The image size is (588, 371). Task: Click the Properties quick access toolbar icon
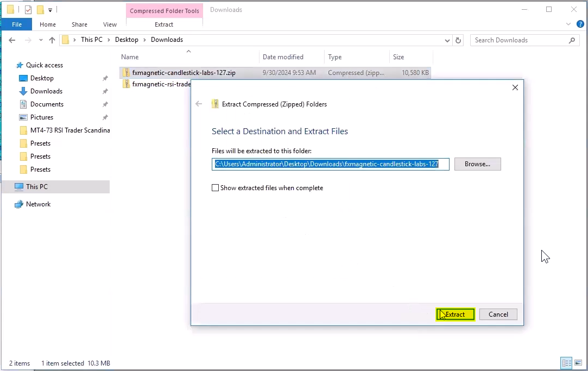pos(28,10)
